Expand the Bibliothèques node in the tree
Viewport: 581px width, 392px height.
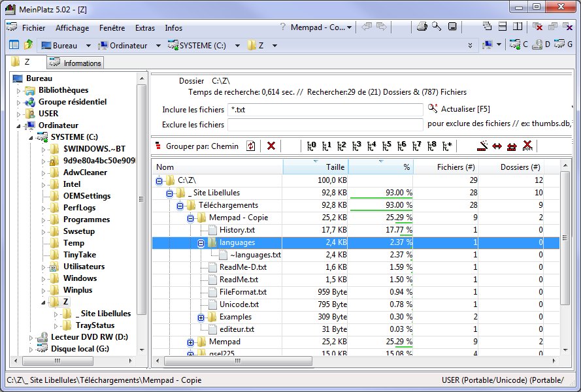tap(18, 90)
